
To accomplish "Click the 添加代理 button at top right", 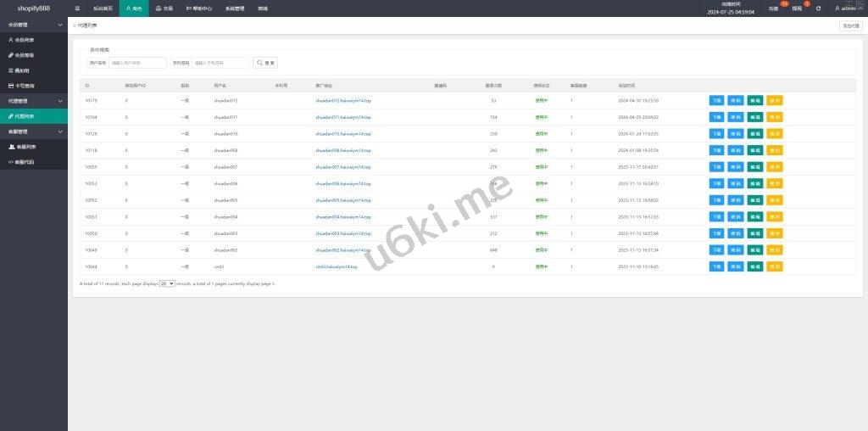I will [x=850, y=25].
